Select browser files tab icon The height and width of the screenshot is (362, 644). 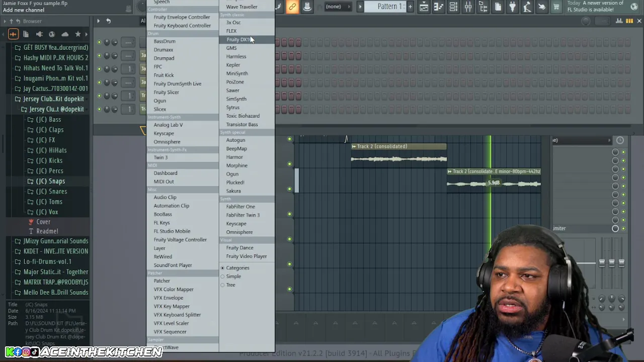point(26,34)
